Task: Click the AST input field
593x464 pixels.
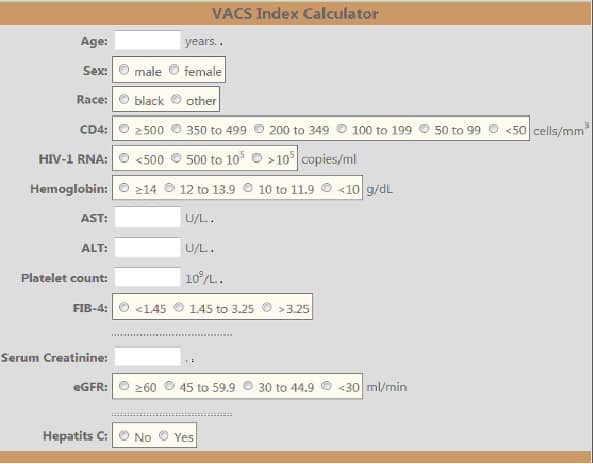Action: pos(147,217)
